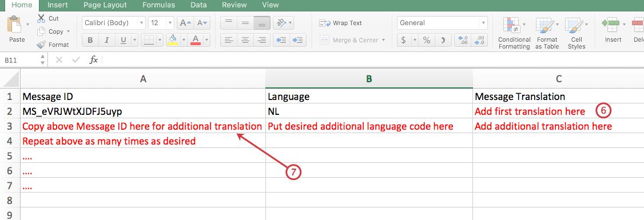Select the NL language cell

tap(369, 111)
